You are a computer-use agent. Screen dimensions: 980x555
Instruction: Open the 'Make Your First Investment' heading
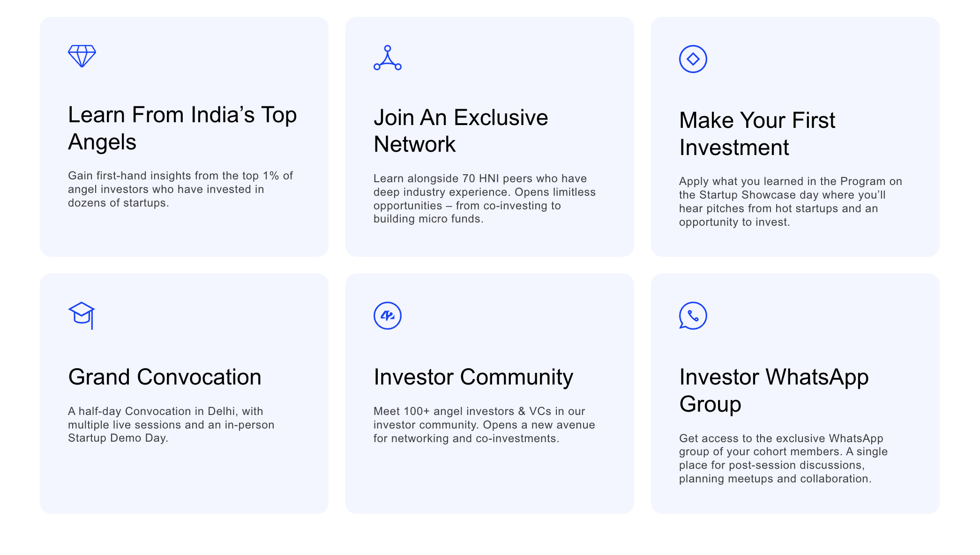pyautogui.click(x=757, y=134)
